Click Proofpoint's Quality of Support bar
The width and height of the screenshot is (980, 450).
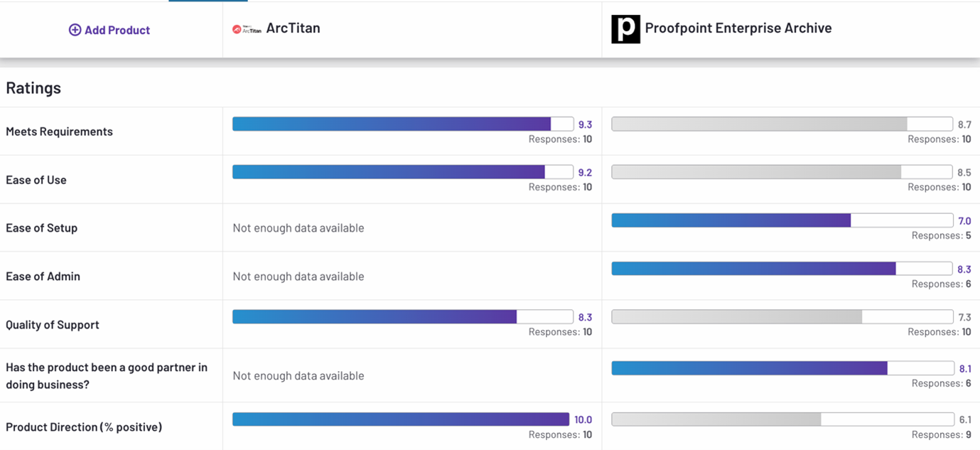[x=782, y=317]
